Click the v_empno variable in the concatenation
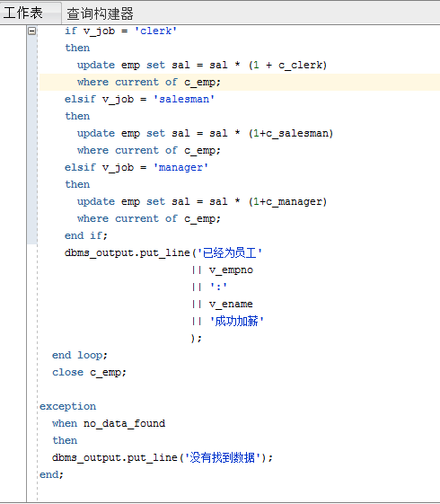The width and height of the screenshot is (440, 504). 231,270
